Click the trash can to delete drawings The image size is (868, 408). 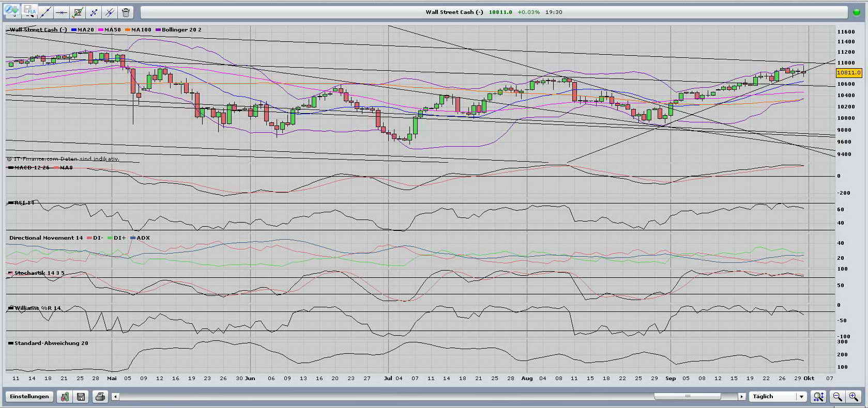[126, 12]
